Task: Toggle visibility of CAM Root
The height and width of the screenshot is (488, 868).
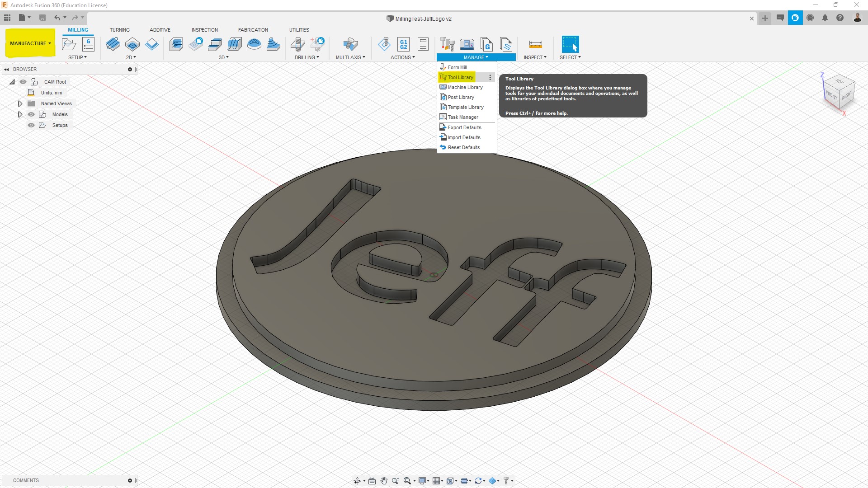Action: click(23, 82)
